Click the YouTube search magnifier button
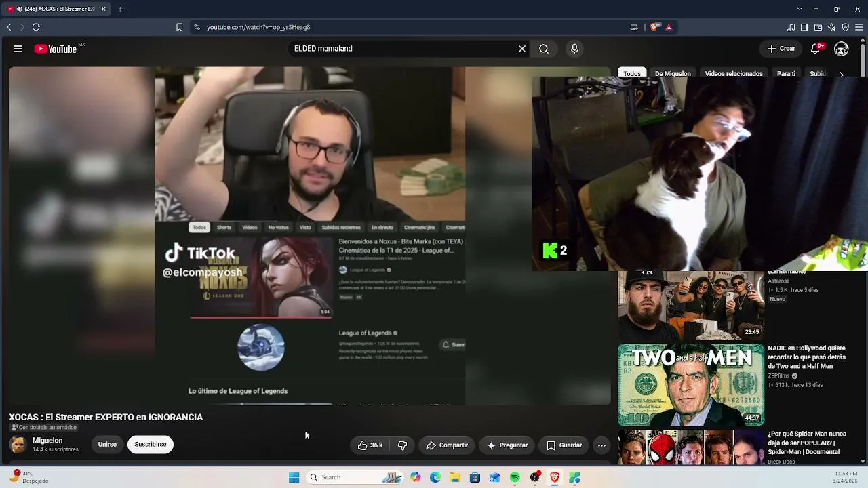Screen dimensions: 868x488 coord(544,49)
